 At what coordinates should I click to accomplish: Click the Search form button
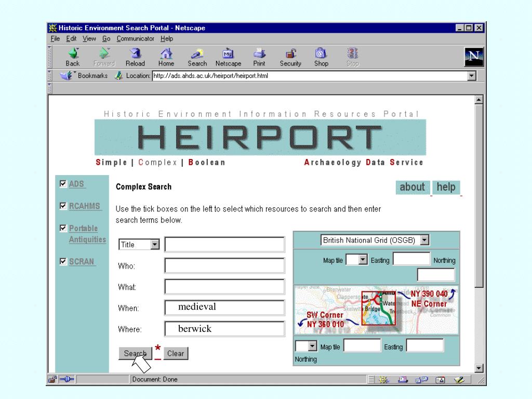135,353
